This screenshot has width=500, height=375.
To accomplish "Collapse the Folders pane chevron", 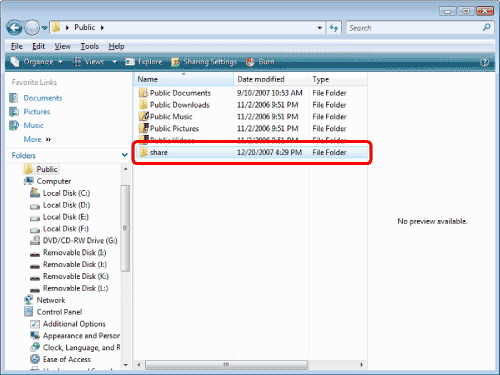I will pyautogui.click(x=125, y=155).
